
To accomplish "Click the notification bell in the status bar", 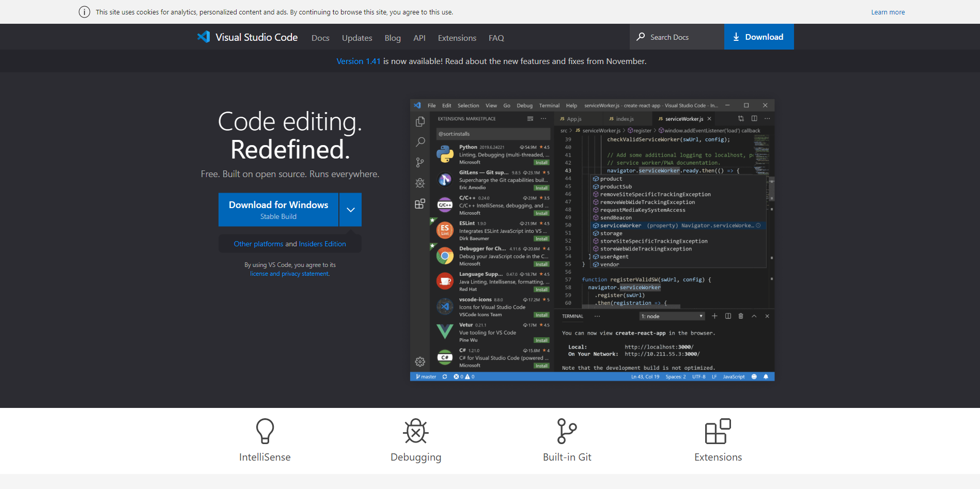I will pos(766,376).
